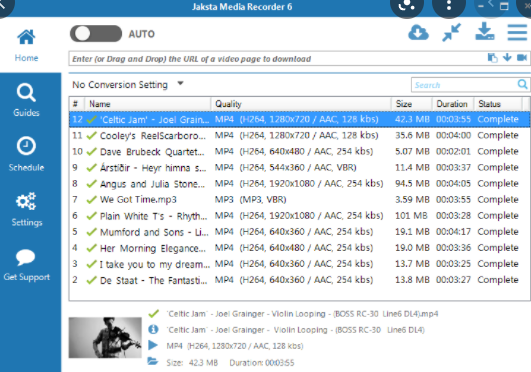Open the Settings gears section
Viewport: 531px width, 372px height.
26,209
